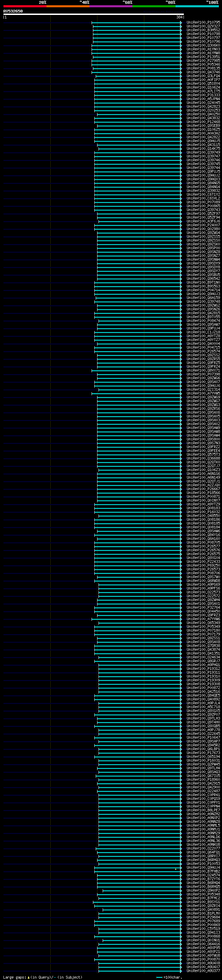Click the white query sequence bar

[x=94, y=15]
